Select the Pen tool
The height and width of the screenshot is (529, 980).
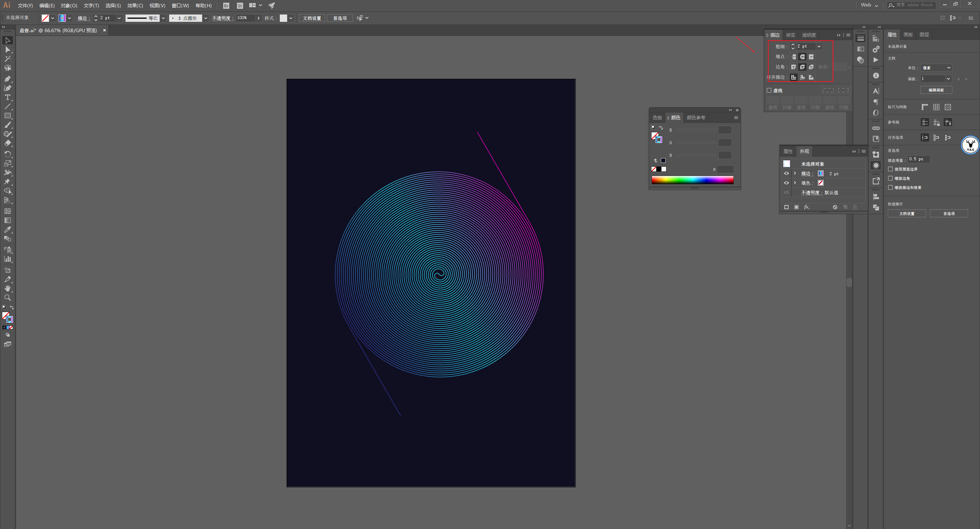point(7,79)
